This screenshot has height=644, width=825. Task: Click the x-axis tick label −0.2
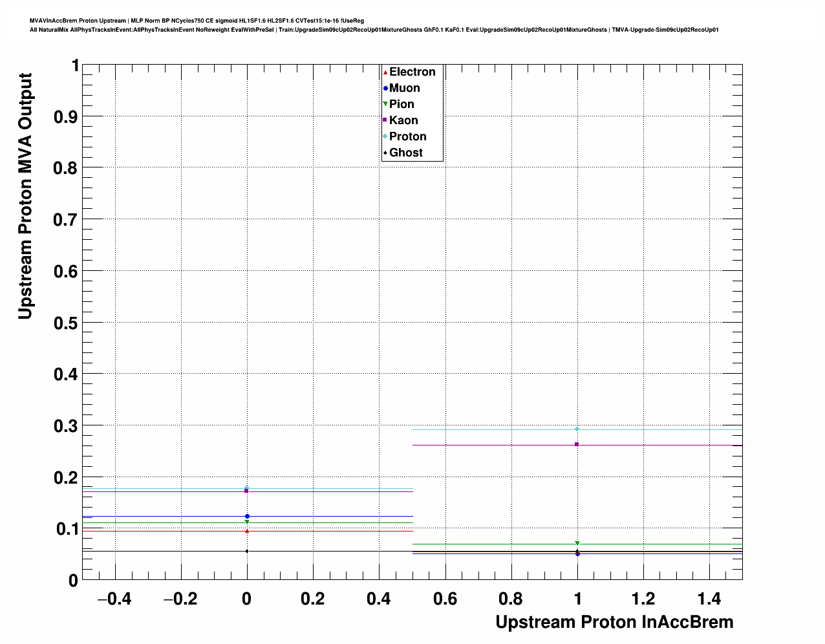(180, 599)
